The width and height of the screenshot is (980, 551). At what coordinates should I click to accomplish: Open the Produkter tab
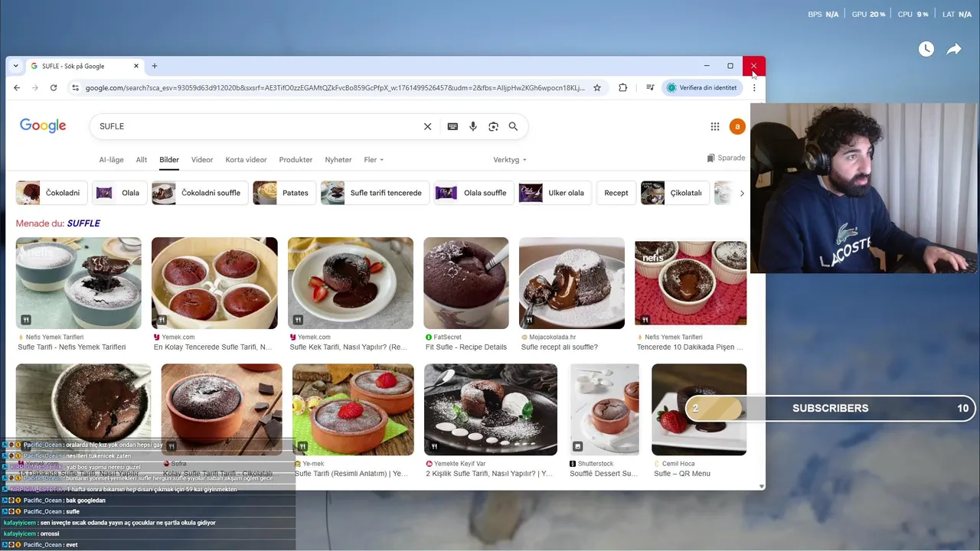tap(296, 160)
